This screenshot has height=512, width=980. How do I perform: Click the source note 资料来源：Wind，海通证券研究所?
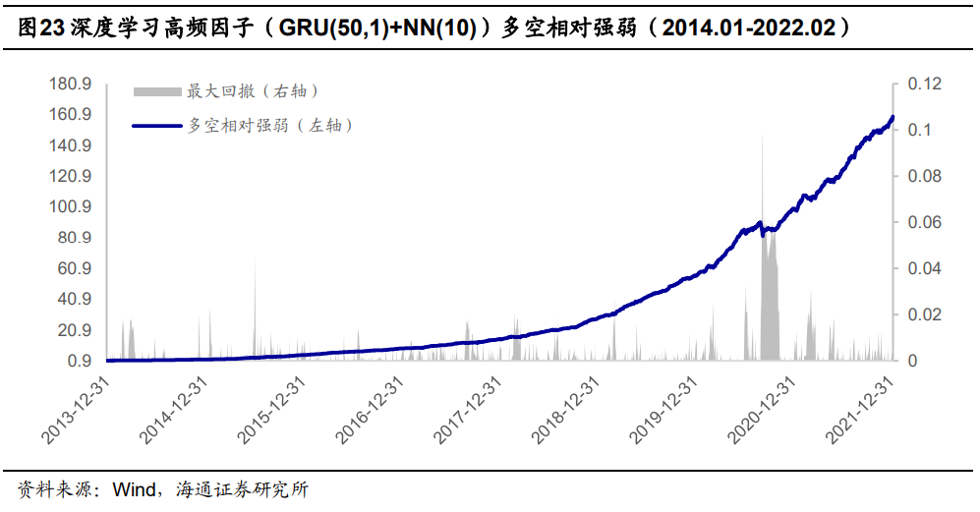coord(163,489)
